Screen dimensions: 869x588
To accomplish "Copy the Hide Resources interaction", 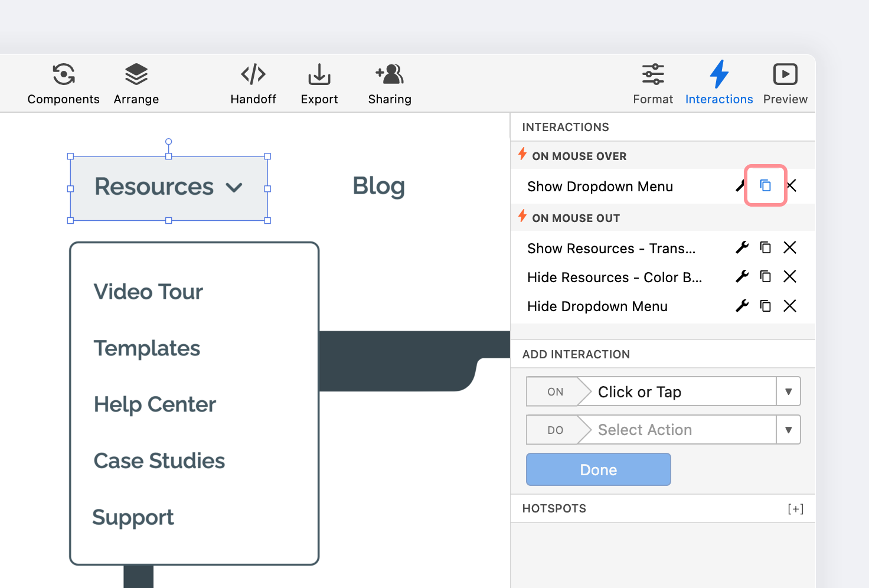I will point(766,277).
